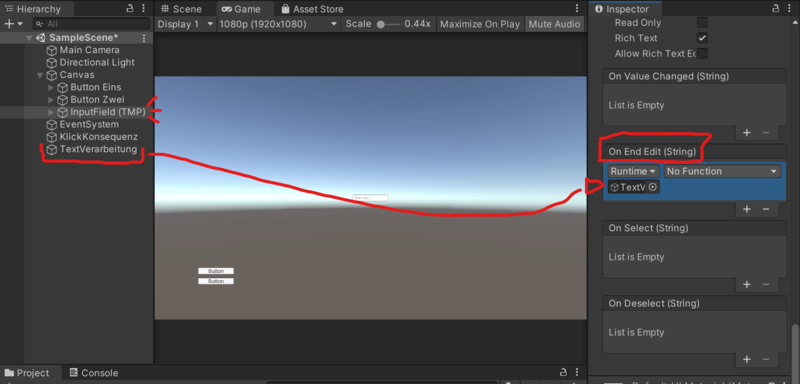Expand InputField (TMP) foldout arrow

coord(51,112)
